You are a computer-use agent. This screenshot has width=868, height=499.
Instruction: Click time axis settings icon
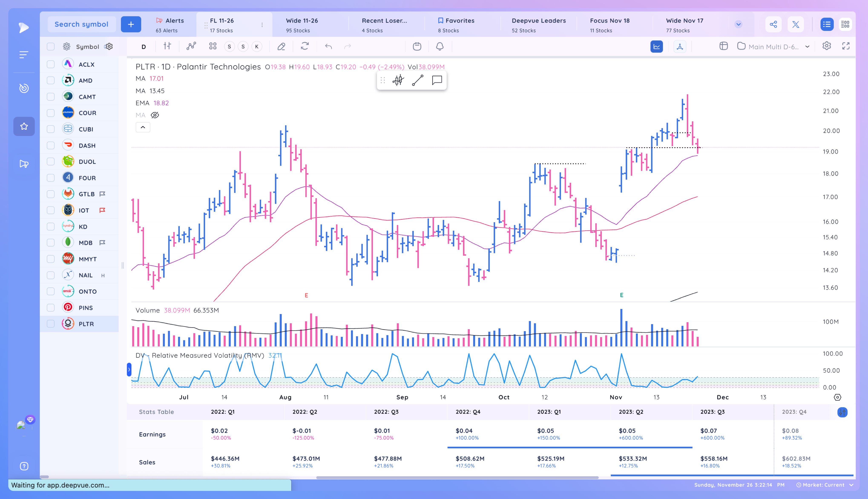point(838,397)
